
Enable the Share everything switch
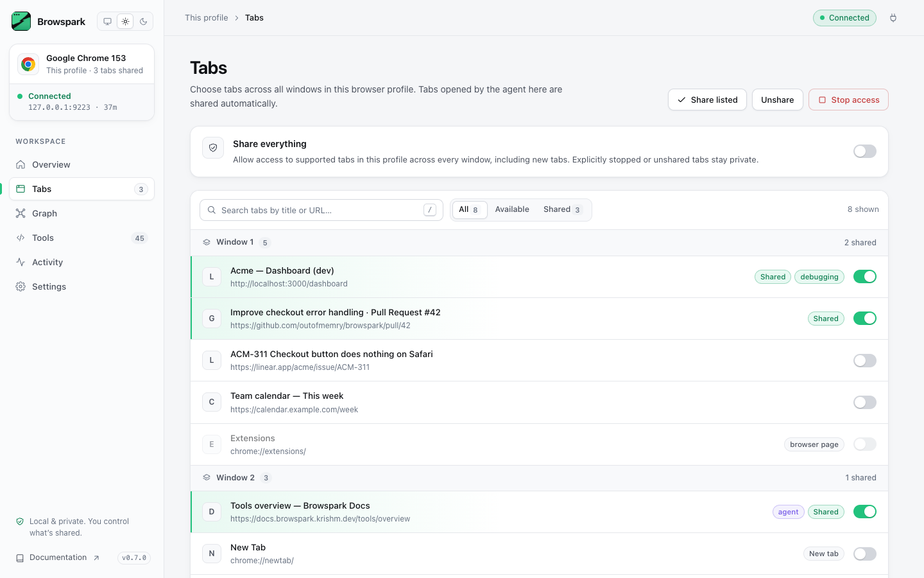(x=865, y=152)
